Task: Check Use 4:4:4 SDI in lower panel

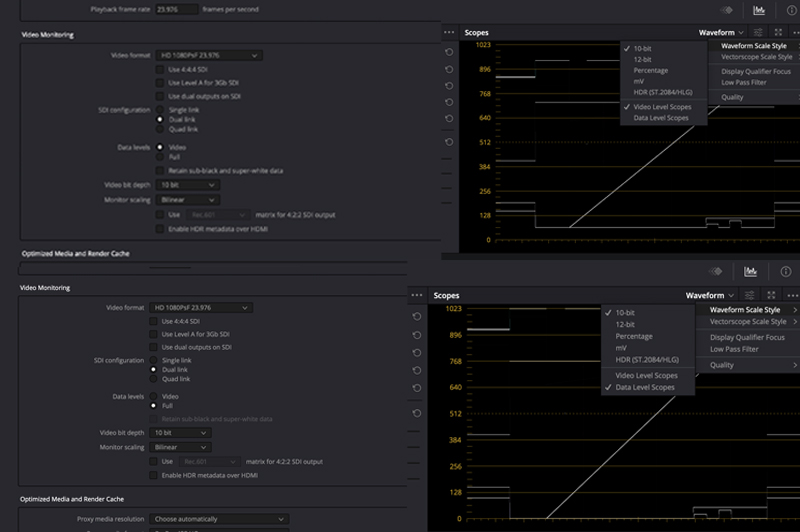Action: 153,321
